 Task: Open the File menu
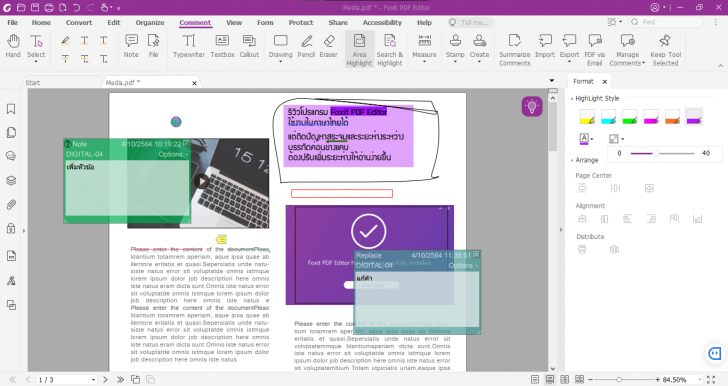(13, 22)
